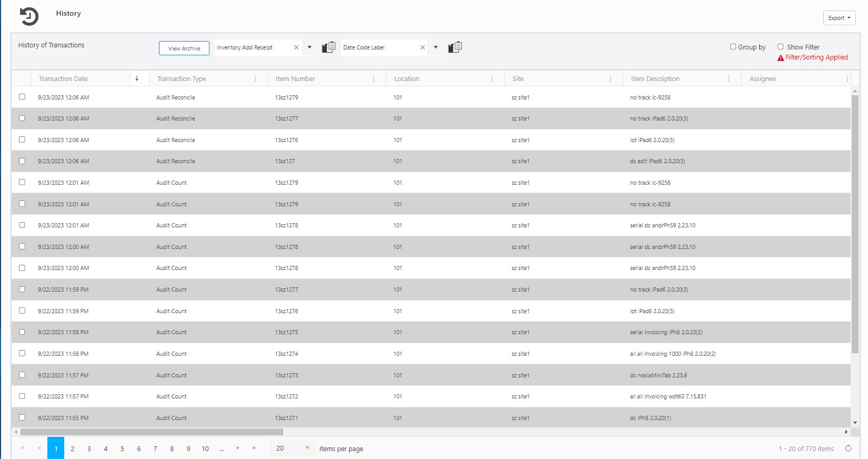This screenshot has width=868, height=459.
Task: Click the clipboard icon beside Date Code Label
Action: (x=455, y=47)
